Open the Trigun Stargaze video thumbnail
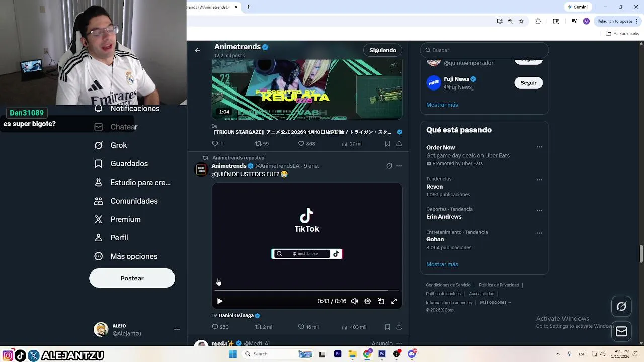The width and height of the screenshot is (644, 362). tap(307, 89)
